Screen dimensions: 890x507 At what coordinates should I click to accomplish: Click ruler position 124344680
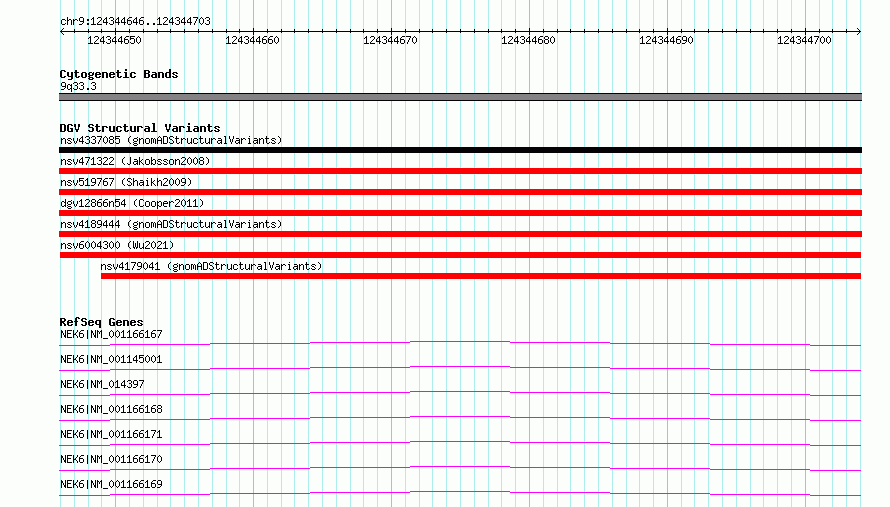coord(528,40)
